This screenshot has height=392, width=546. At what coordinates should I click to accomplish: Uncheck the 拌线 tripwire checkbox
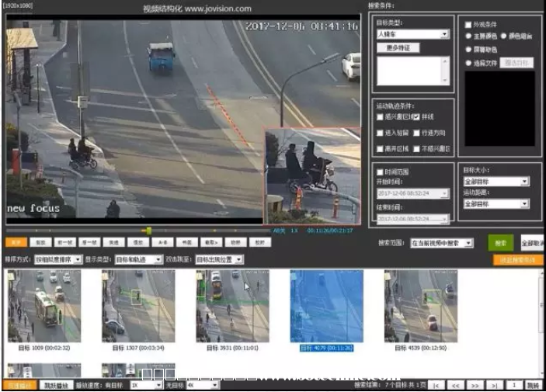416,116
